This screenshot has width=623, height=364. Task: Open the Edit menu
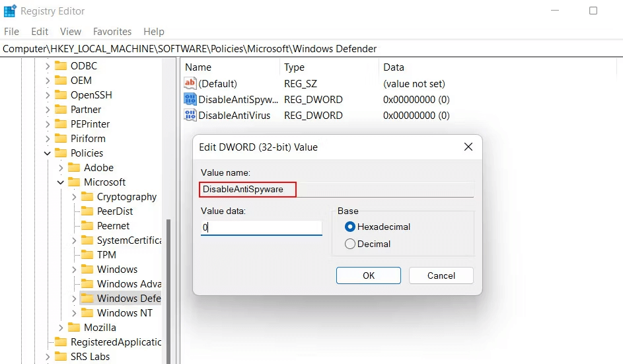click(40, 32)
